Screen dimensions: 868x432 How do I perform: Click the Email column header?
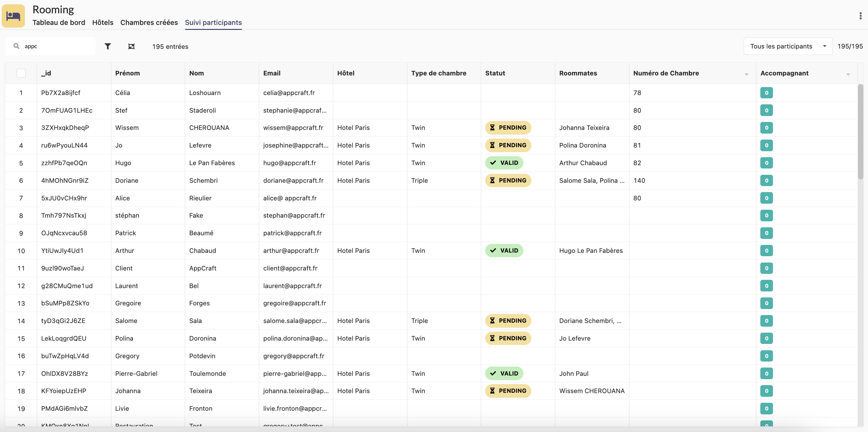pyautogui.click(x=271, y=73)
